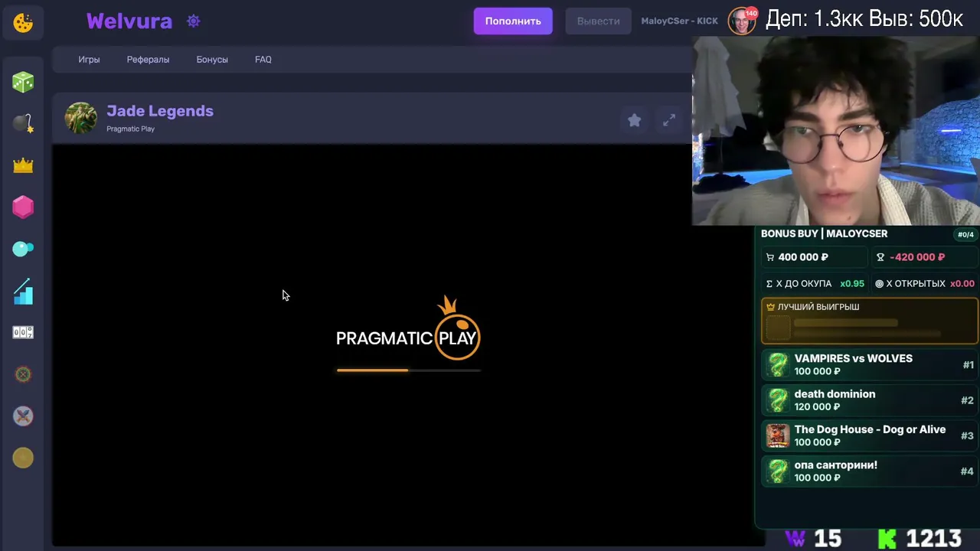Screen dimensions: 980x551
Task: Click the 400 000 ₽ cart total
Action: 814,257
